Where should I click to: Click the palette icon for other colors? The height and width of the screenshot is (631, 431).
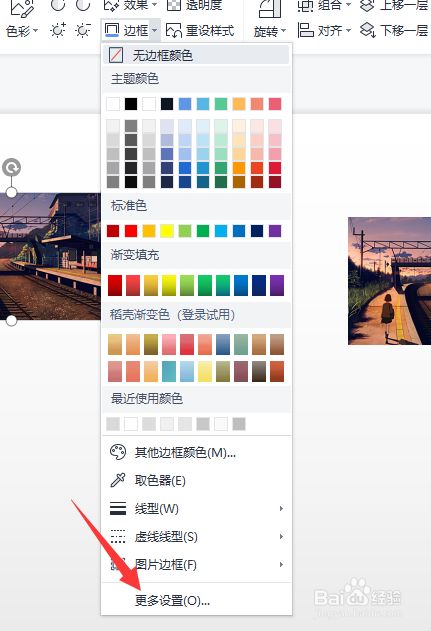118,452
